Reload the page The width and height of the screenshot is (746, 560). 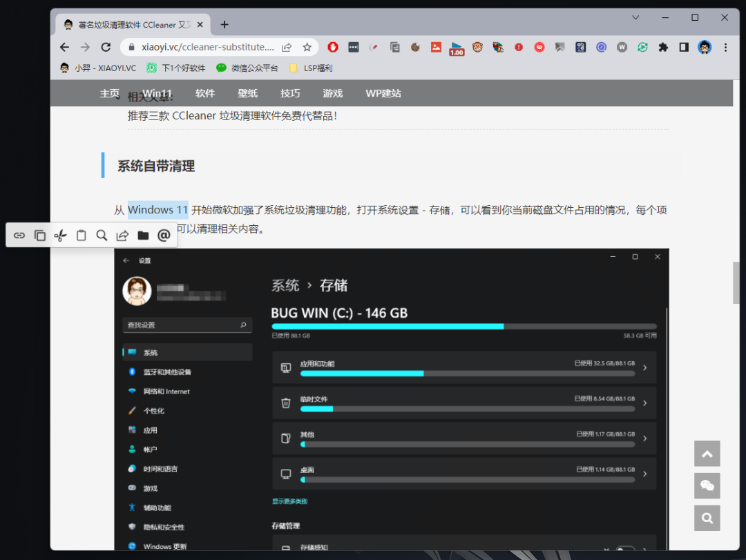[106, 47]
